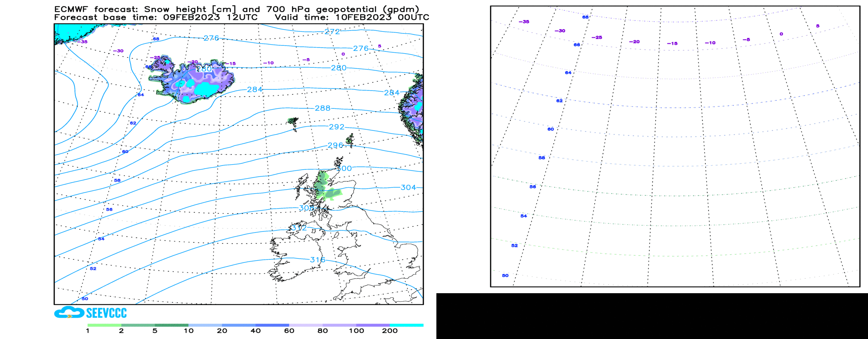The height and width of the screenshot is (339, 868).
Task: Click the 312 contour label over Northern Ireland
Action: tap(299, 228)
